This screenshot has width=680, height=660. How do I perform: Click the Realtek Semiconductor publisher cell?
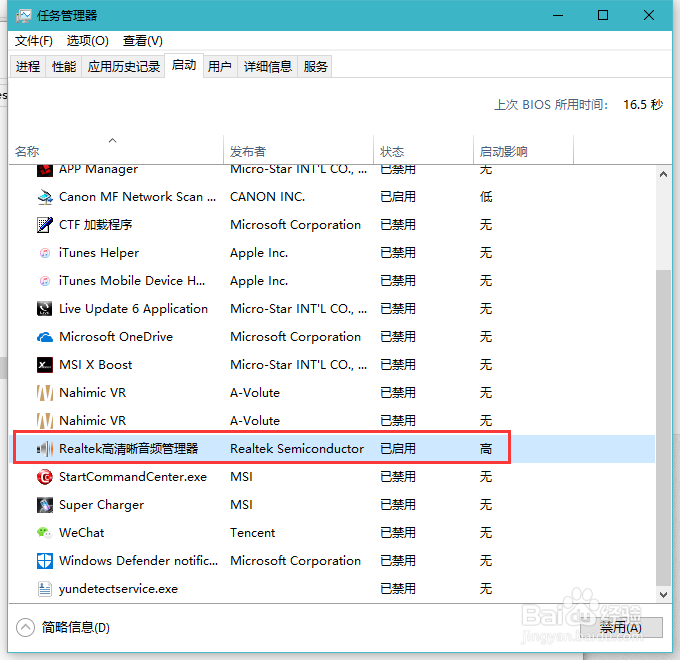297,448
